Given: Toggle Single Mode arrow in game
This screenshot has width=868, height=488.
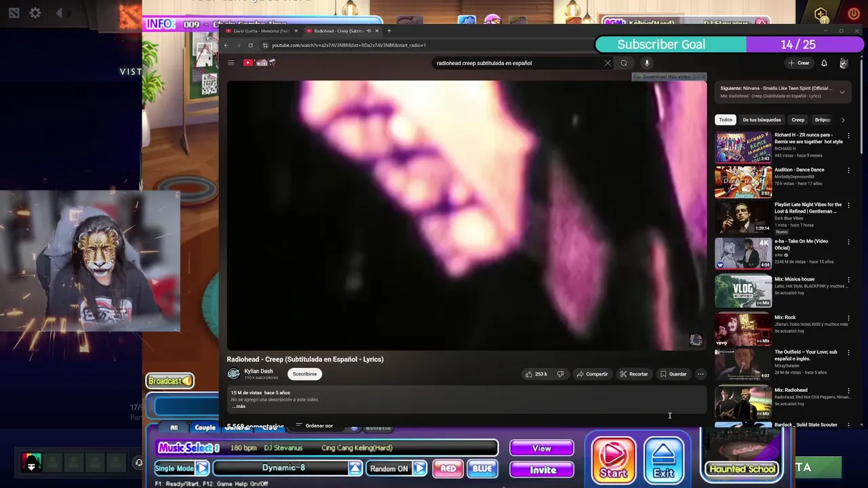Looking at the screenshot, I should [202, 468].
